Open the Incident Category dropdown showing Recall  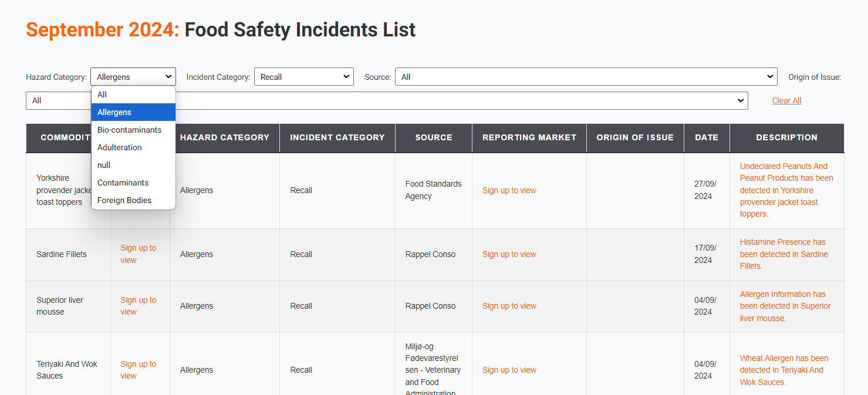coord(303,76)
